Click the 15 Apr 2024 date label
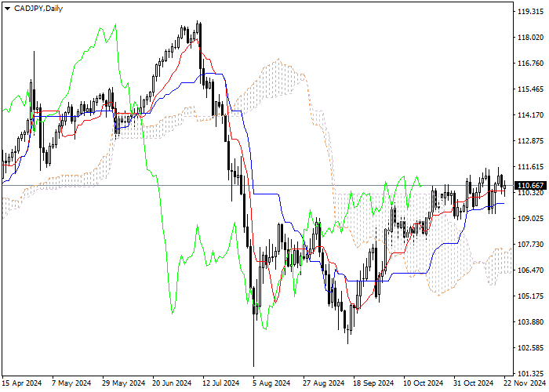Image resolution: width=549 pixels, height=392 pixels. click(x=22, y=383)
